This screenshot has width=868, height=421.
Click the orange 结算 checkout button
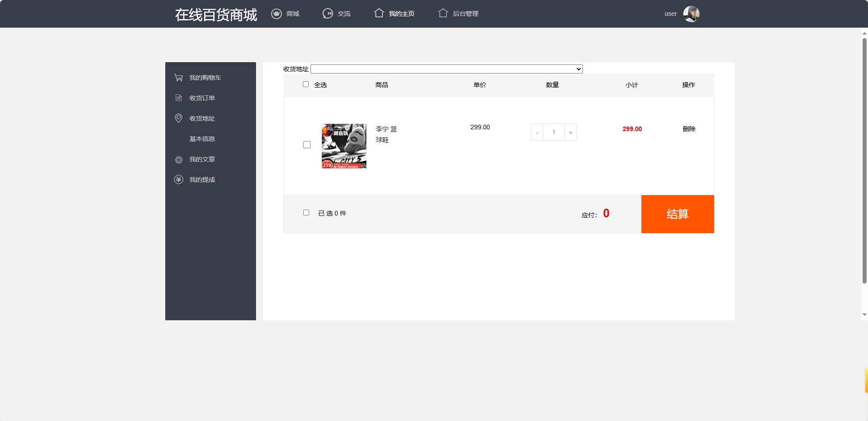(677, 214)
